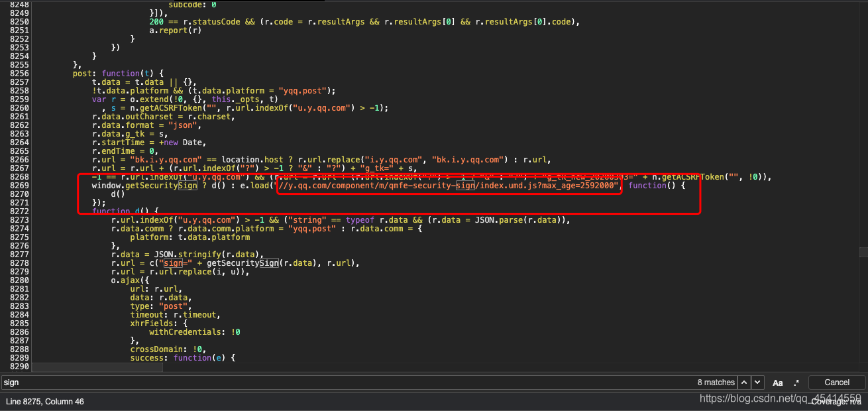Click "r.data.g_tk = s," line
This screenshot has width=868, height=411.
click(130, 134)
